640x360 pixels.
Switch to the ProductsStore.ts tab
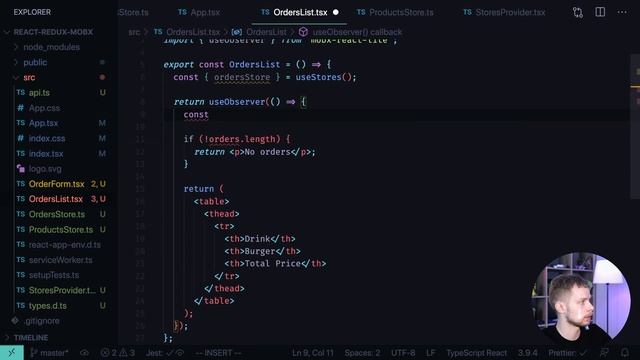click(396, 12)
